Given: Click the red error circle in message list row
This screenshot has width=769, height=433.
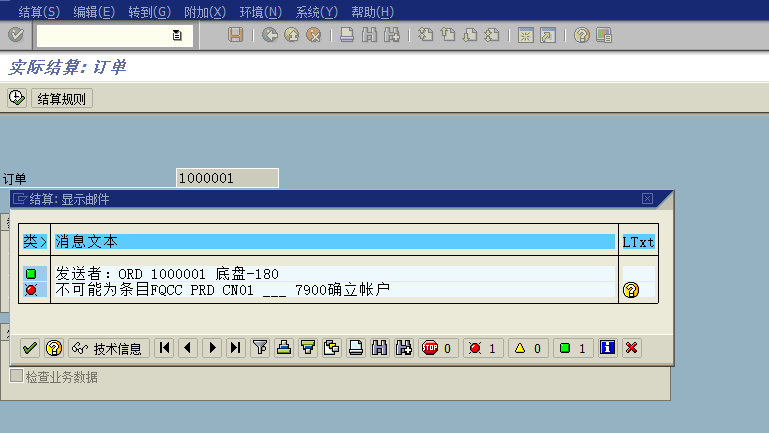Looking at the screenshot, I should click(31, 290).
